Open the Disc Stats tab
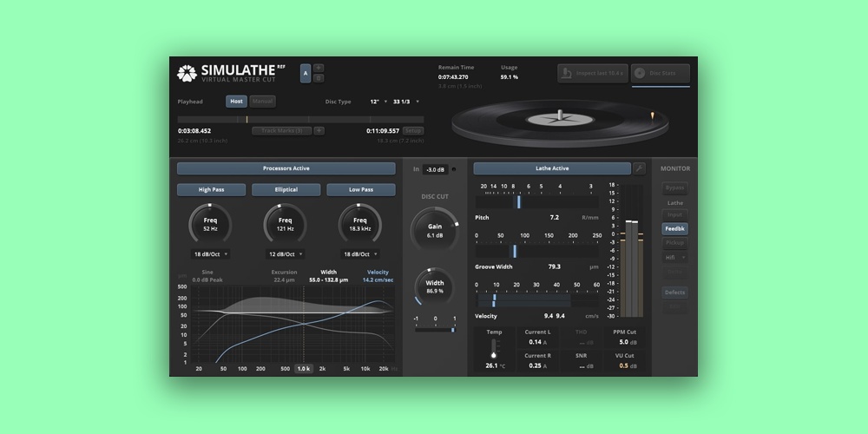868x434 pixels. pyautogui.click(x=661, y=74)
